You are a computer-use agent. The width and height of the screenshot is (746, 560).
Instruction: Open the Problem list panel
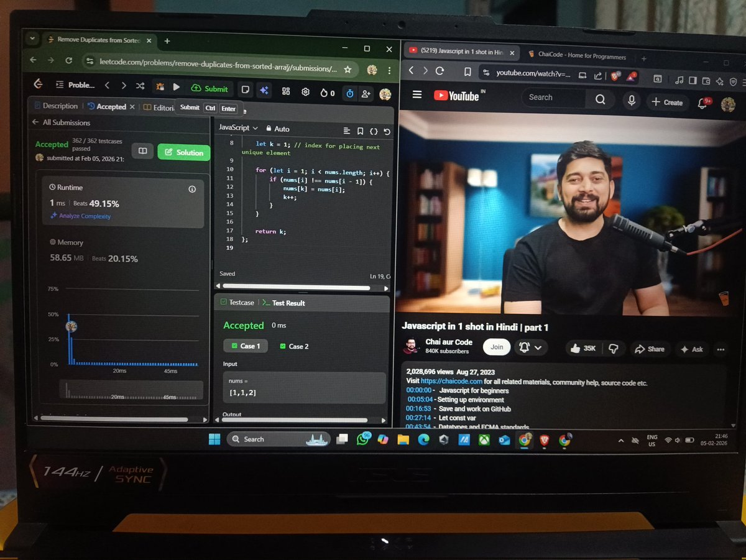pyautogui.click(x=75, y=85)
